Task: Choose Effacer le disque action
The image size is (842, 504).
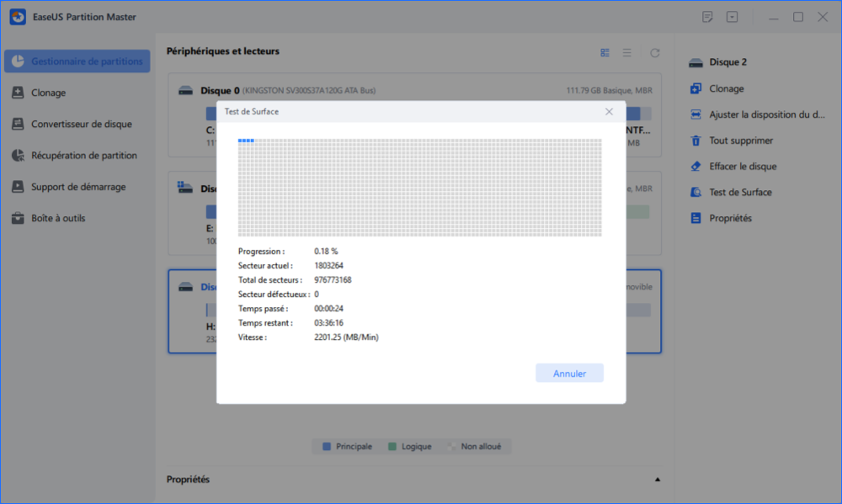Action: pyautogui.click(x=743, y=167)
